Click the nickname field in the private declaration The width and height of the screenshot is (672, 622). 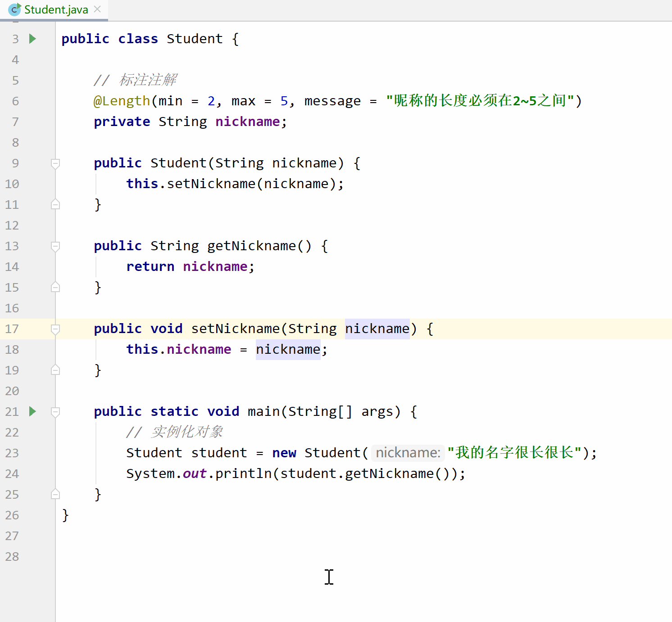click(248, 122)
